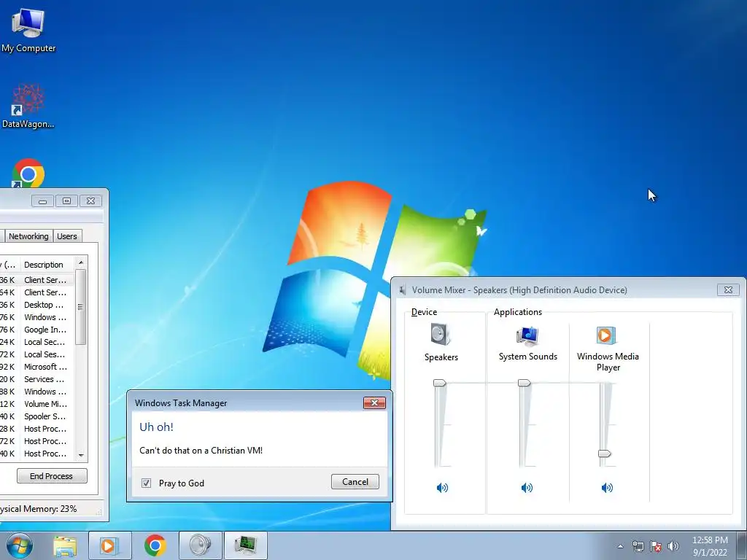The height and width of the screenshot is (560, 747).
Task: Open the Action Center flag icon
Action: 656,546
